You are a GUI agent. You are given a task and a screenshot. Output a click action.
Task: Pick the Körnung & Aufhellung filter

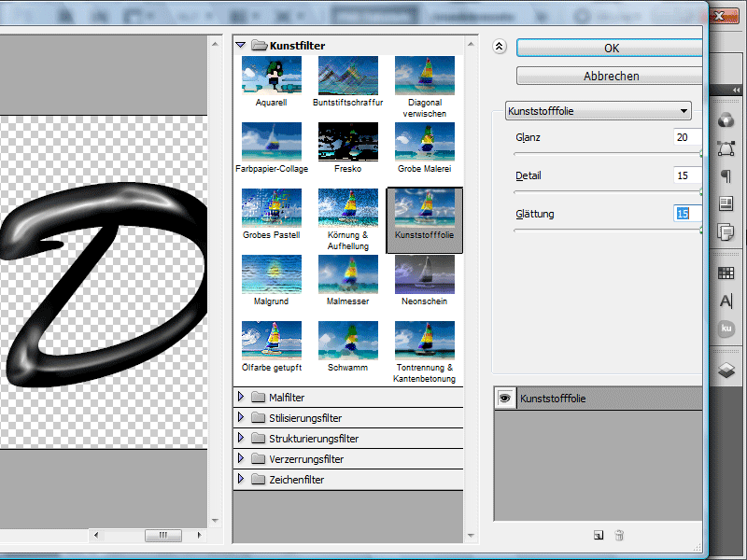pyautogui.click(x=347, y=208)
